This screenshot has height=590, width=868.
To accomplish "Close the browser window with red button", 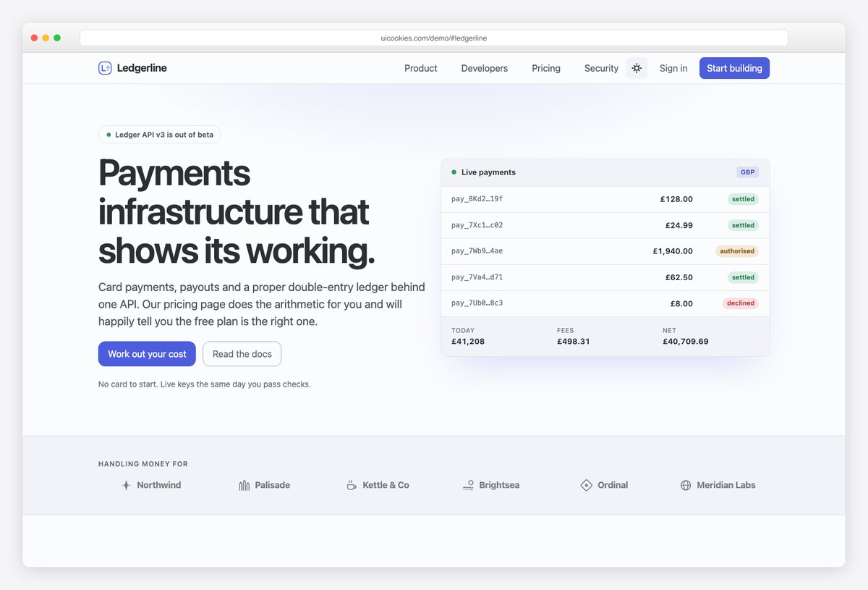I will 34,38.
